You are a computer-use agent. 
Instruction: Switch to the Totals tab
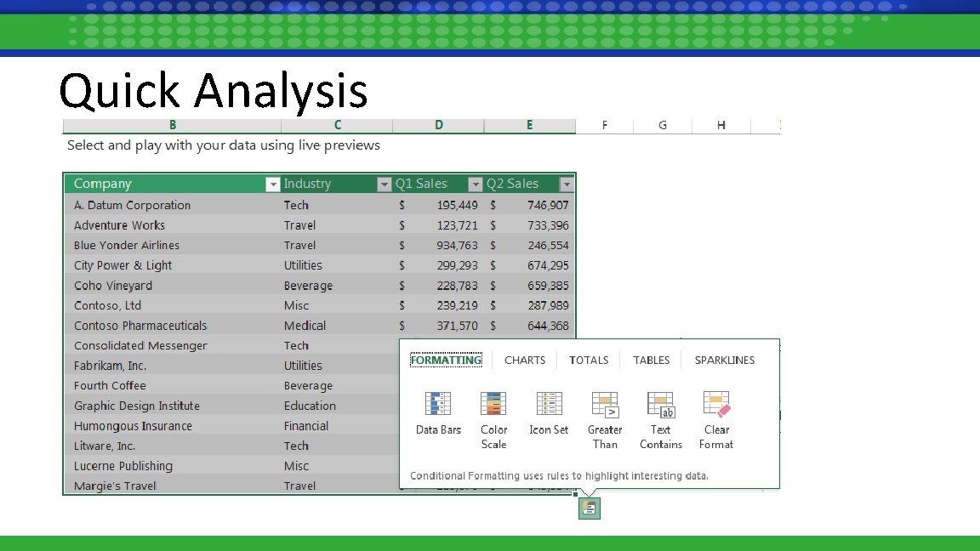click(x=588, y=360)
